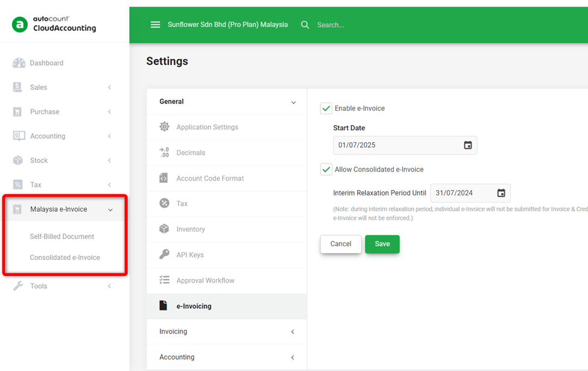Click the Purchase sidebar icon
The height and width of the screenshot is (371, 588).
tap(17, 112)
